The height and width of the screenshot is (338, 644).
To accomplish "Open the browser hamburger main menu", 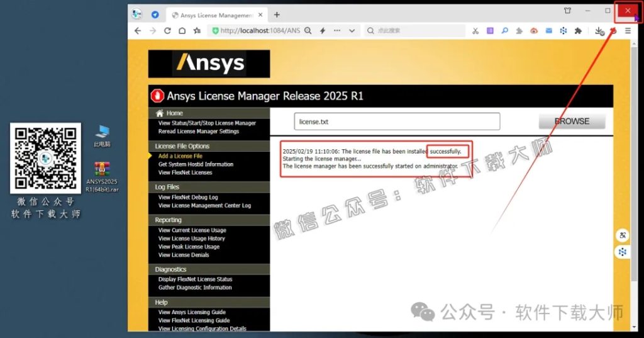I will coord(628,31).
